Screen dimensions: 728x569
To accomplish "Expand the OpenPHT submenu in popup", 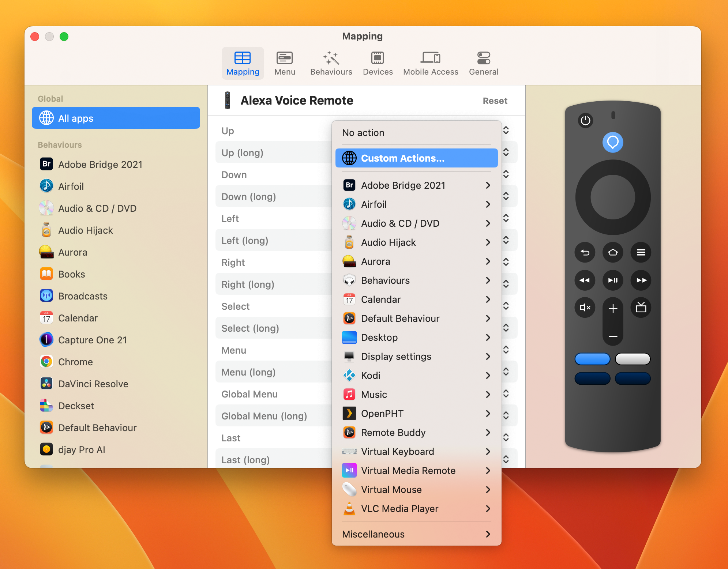I will pyautogui.click(x=416, y=413).
